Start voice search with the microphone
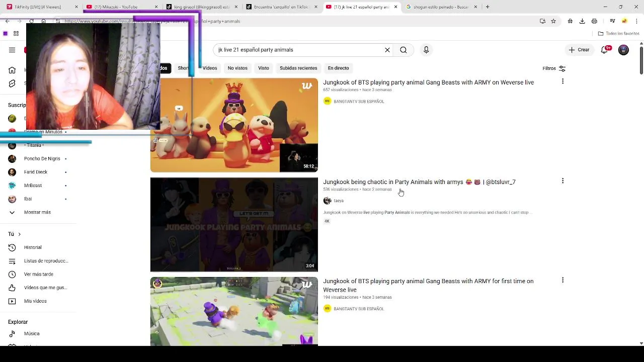644x362 pixels. (426, 50)
